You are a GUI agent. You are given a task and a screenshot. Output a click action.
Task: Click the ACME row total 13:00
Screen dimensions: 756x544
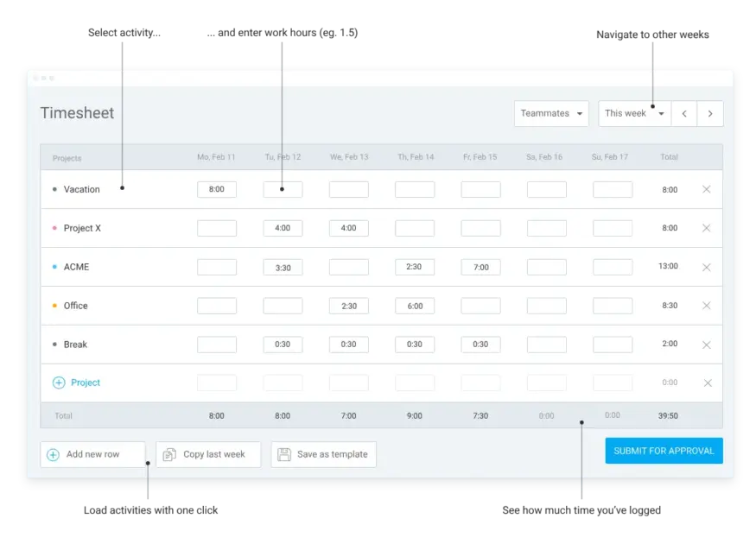[668, 266]
